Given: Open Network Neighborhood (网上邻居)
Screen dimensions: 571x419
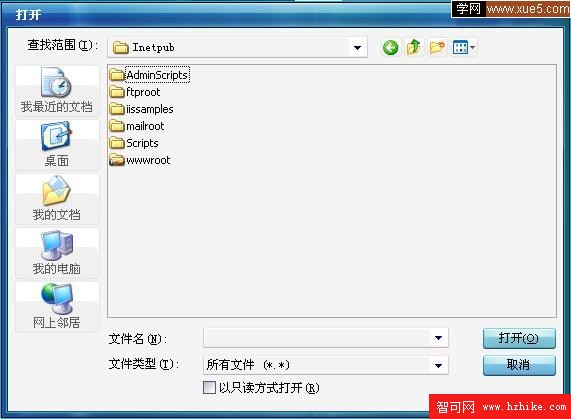Looking at the screenshot, I should tap(57, 307).
